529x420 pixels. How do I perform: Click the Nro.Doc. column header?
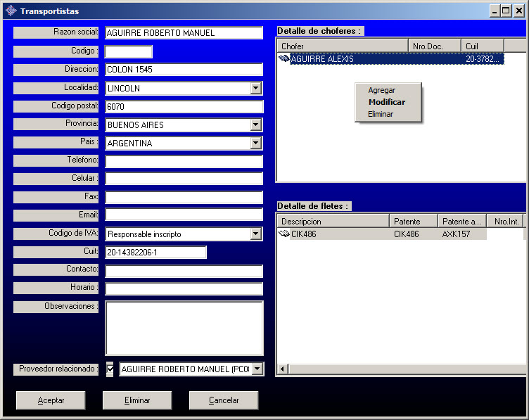[434, 46]
